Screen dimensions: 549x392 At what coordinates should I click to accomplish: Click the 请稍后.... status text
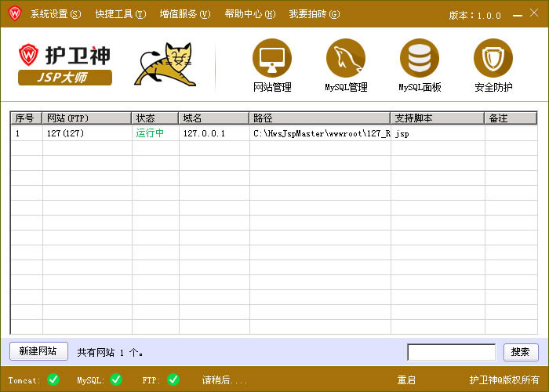[x=224, y=380]
